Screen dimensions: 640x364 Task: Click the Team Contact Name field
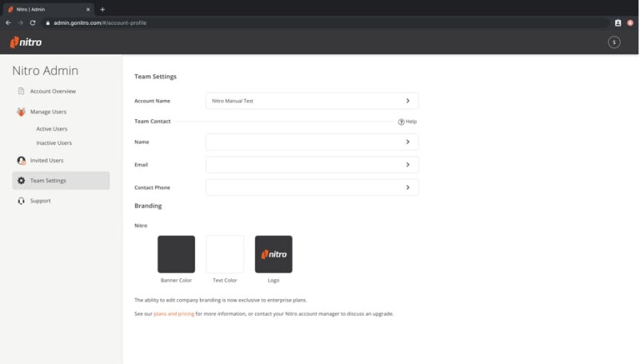[312, 142]
